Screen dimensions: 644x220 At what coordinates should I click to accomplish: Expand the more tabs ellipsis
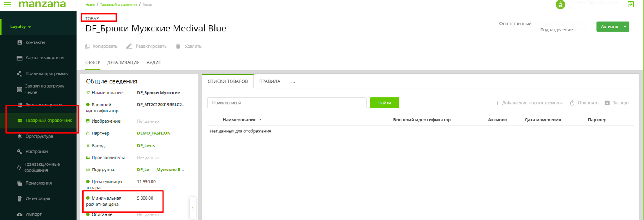[293, 82]
